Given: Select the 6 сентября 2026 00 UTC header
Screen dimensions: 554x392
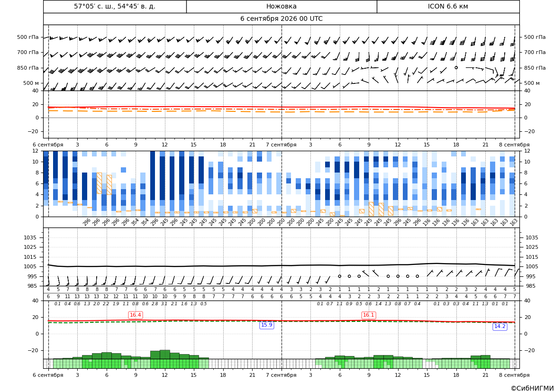Looking at the screenshot, I should (x=281, y=19).
